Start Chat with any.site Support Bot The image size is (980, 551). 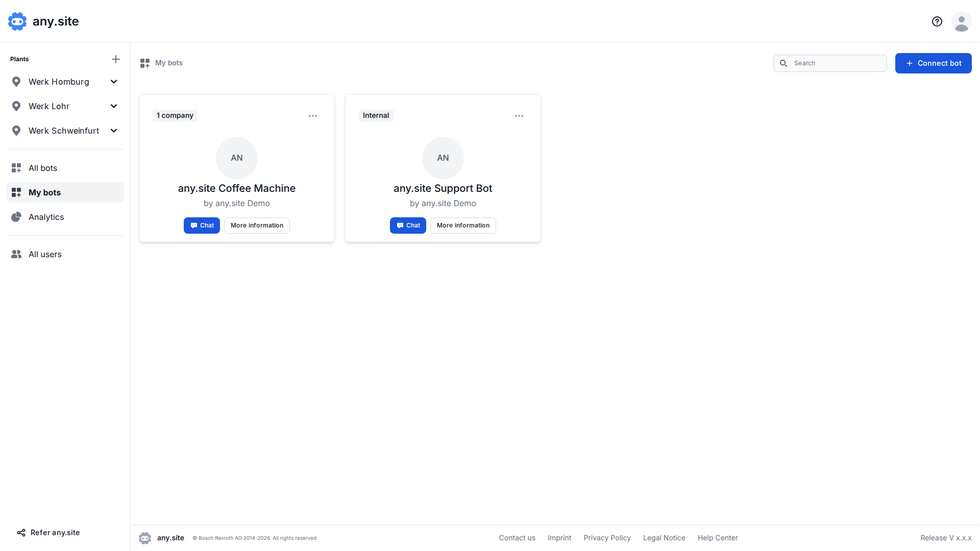pos(408,226)
